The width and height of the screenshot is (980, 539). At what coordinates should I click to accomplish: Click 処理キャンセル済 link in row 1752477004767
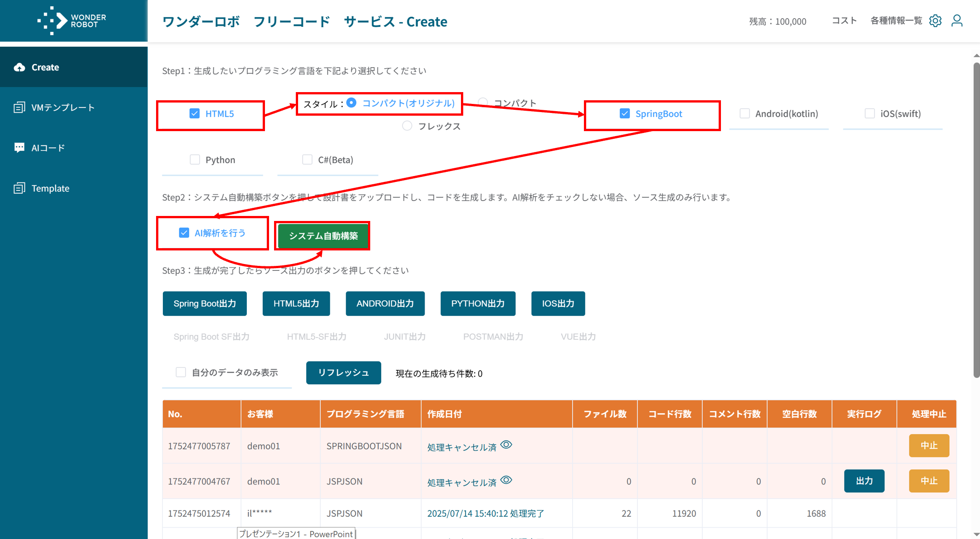point(461,483)
